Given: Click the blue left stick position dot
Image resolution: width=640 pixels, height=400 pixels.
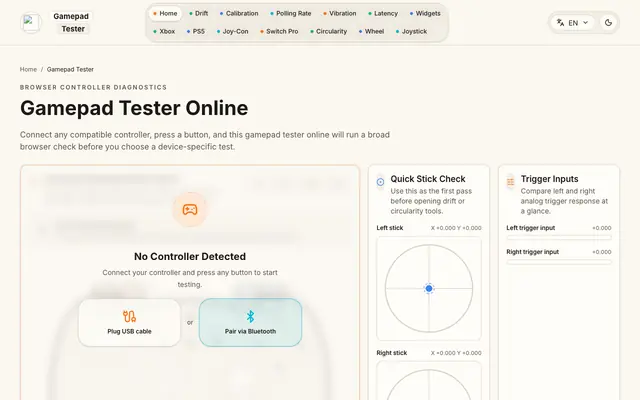Looking at the screenshot, I should tap(429, 289).
